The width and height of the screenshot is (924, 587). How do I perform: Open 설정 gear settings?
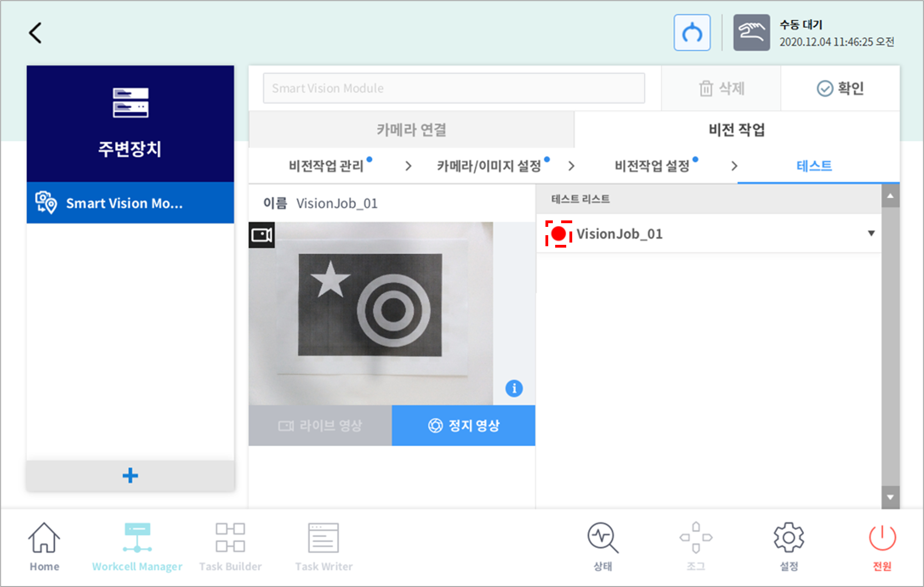pyautogui.click(x=788, y=546)
